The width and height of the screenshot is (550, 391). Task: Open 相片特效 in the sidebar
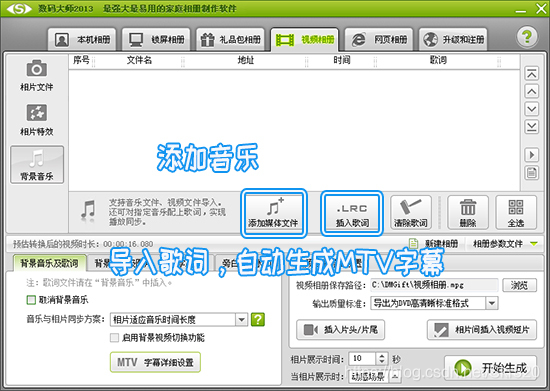pyautogui.click(x=36, y=120)
